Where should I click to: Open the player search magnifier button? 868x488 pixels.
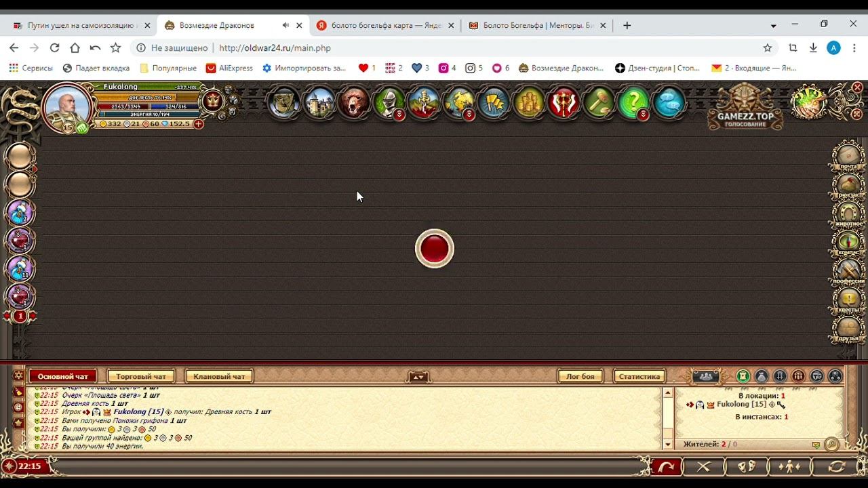[x=831, y=445]
